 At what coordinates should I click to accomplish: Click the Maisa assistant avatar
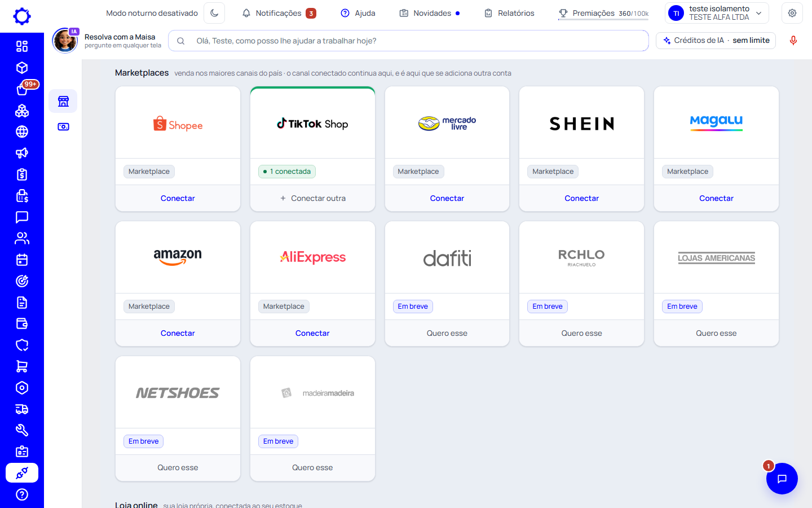[x=65, y=41]
